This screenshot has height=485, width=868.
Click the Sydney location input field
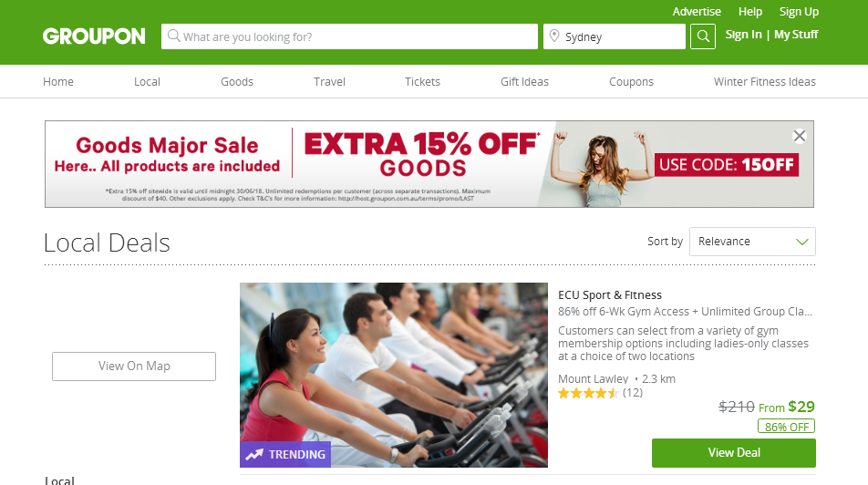coord(614,36)
